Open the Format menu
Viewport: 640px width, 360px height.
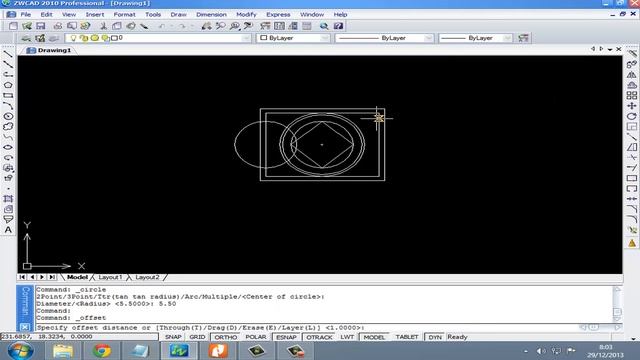tap(124, 15)
